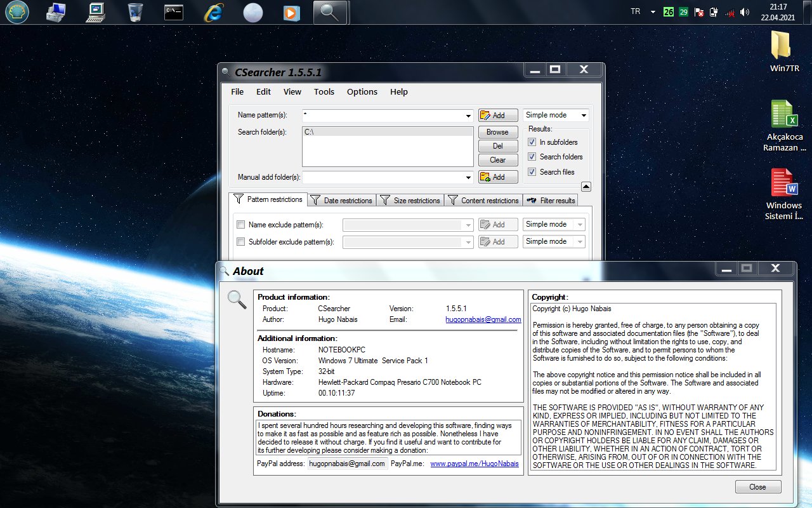Switch to the Date restrictions tab
This screenshot has height=508, width=812.
(x=342, y=200)
